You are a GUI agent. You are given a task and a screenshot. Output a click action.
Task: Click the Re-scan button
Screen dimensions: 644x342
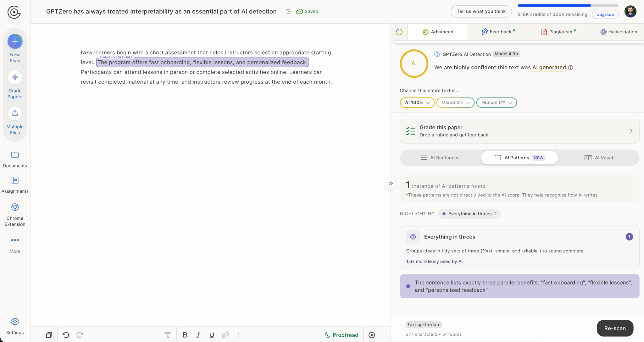click(615, 328)
